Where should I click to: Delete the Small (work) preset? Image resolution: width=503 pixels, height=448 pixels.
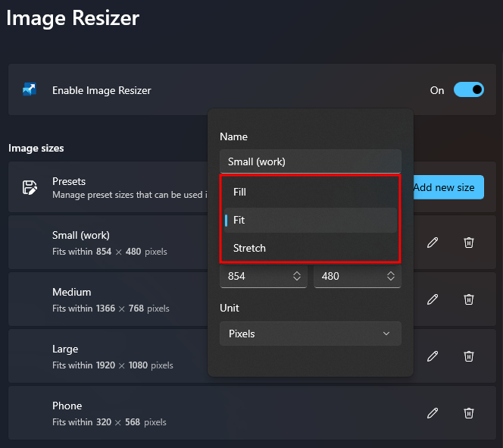pos(469,243)
